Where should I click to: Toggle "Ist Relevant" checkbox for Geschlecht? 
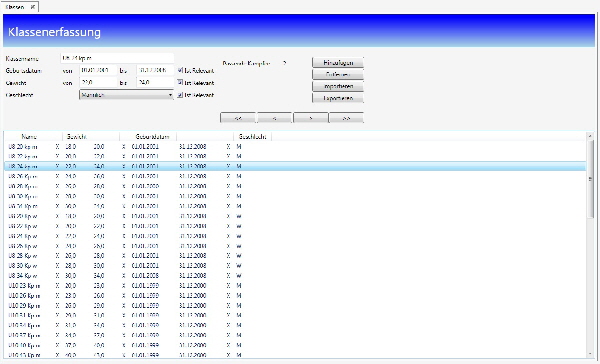tap(180, 95)
